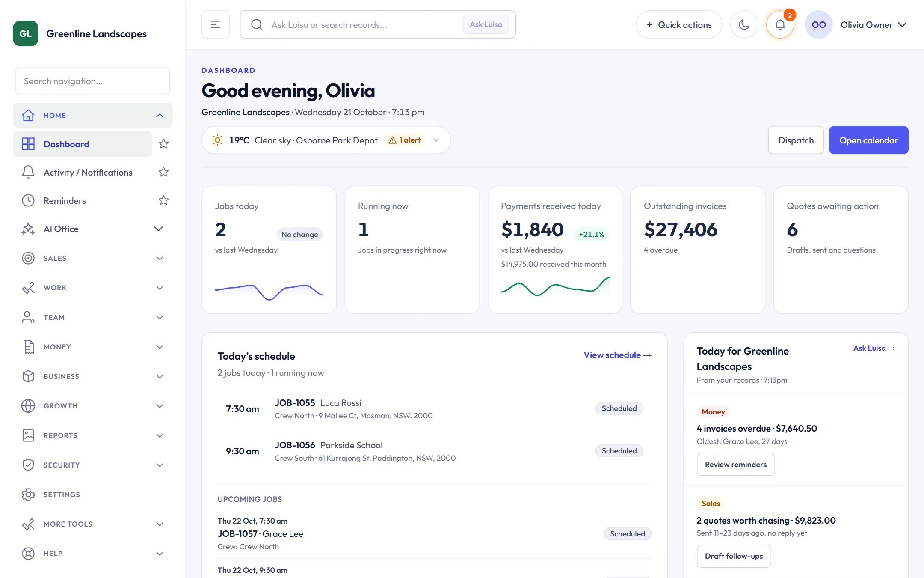
Task: Click the GL company logo
Action: click(26, 33)
